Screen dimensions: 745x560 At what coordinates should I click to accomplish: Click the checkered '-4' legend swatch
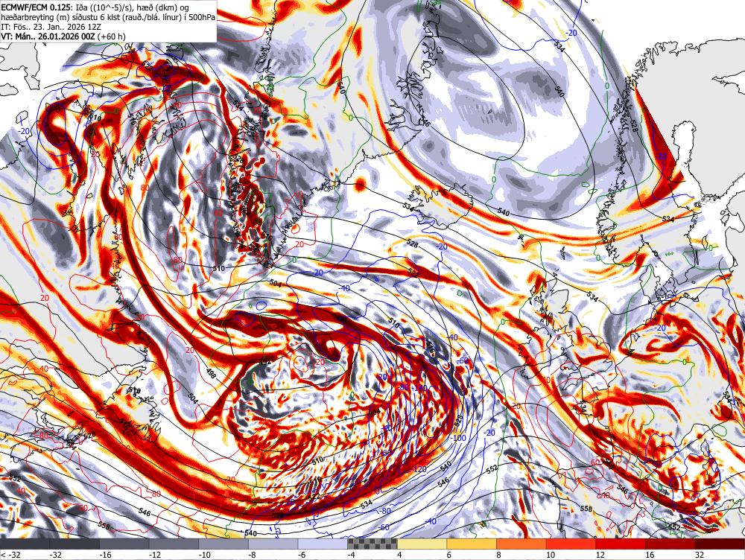tap(372, 544)
